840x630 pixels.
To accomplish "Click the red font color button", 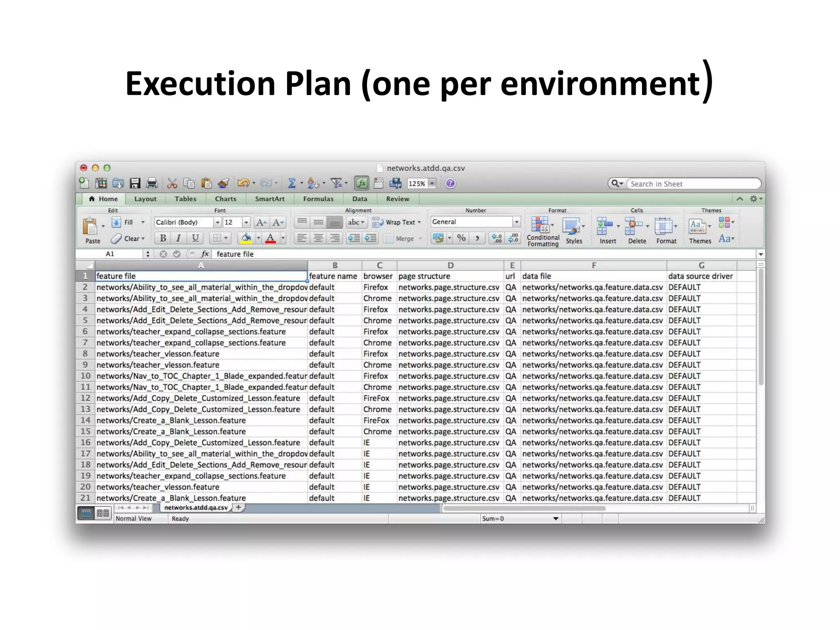I will 270,238.
